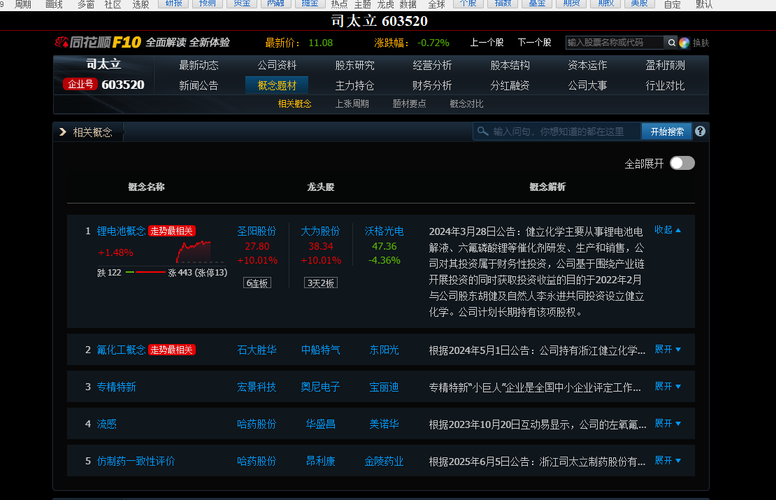Screen dimensions: 776x500
Task: Click the 同花顺 F10 logo
Action: tap(98, 43)
